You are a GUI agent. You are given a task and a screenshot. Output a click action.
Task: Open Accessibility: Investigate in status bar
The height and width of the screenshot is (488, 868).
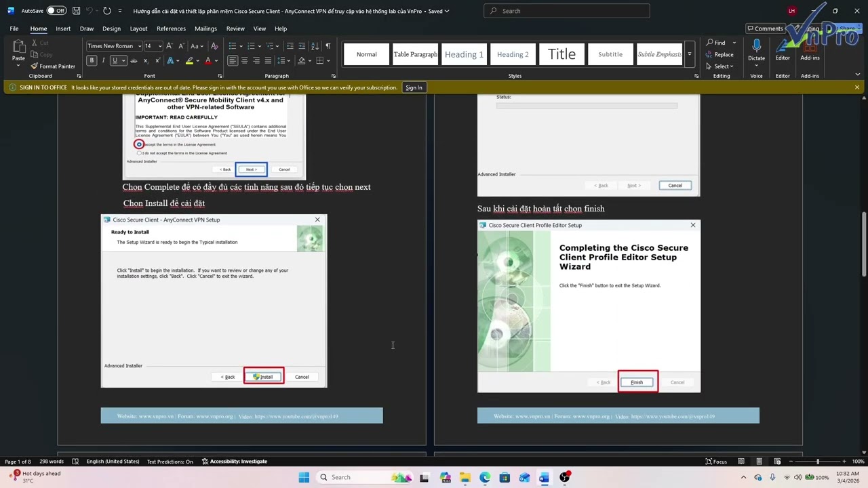point(234,462)
